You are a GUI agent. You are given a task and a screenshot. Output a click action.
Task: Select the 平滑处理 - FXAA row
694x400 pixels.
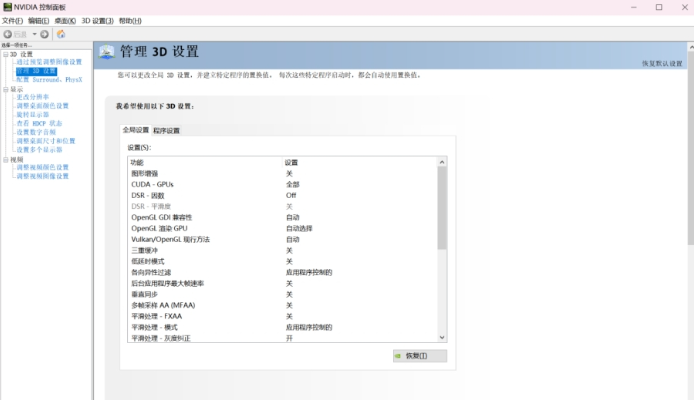(x=282, y=316)
